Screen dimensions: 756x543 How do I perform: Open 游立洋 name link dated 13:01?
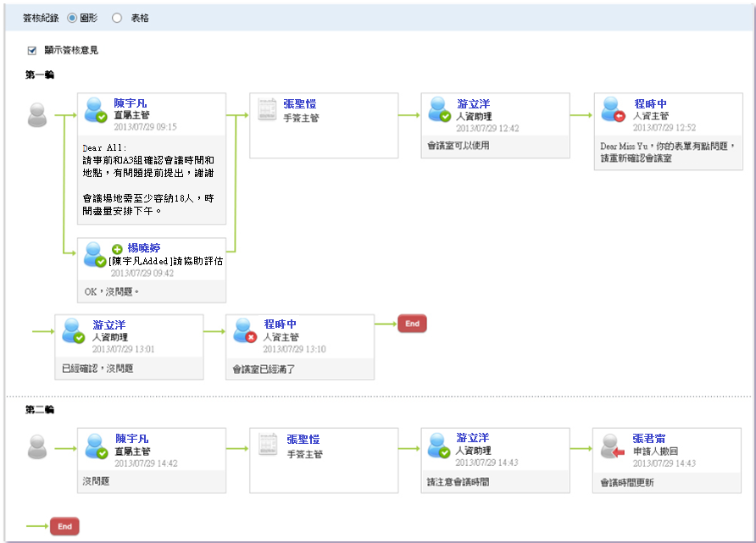tap(109, 324)
